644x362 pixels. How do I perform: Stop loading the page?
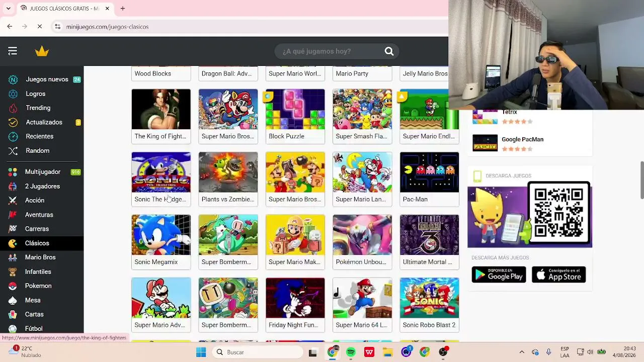(x=40, y=27)
